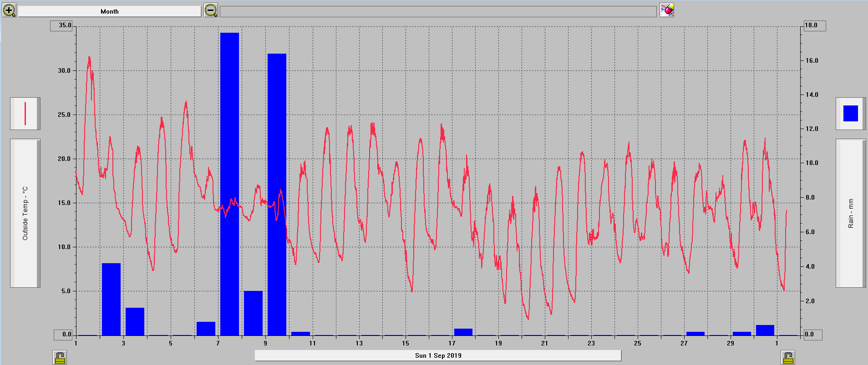
Task: Open the Month time span selector
Action: tap(109, 11)
